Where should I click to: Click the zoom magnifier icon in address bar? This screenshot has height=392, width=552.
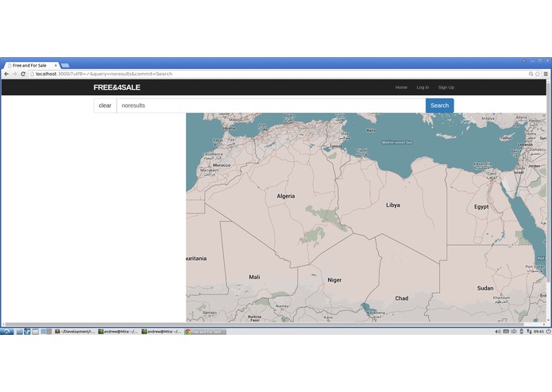(531, 74)
